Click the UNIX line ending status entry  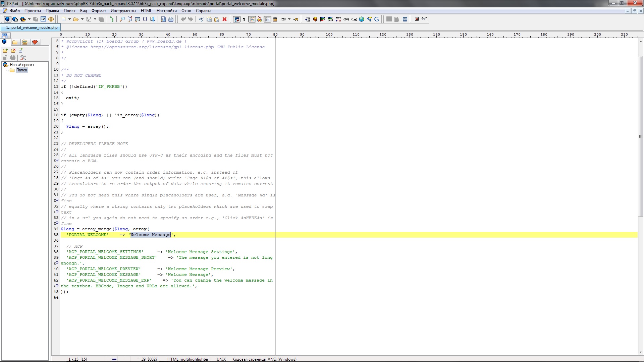coord(221,359)
